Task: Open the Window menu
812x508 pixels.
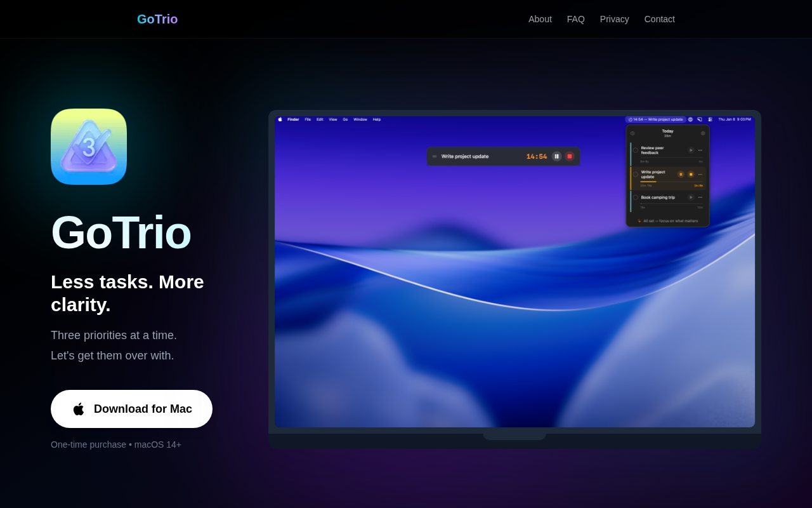Action: pyautogui.click(x=360, y=119)
